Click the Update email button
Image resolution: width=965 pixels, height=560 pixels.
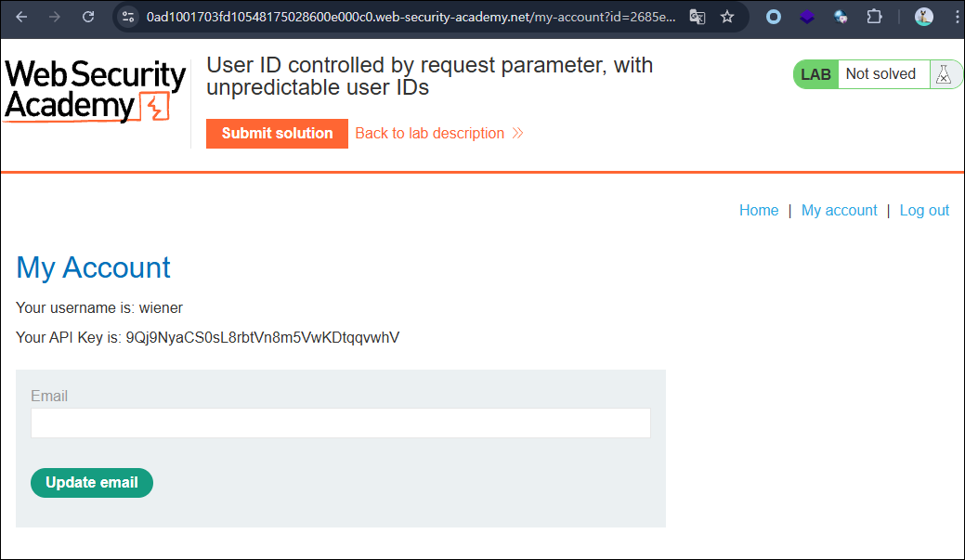click(92, 483)
